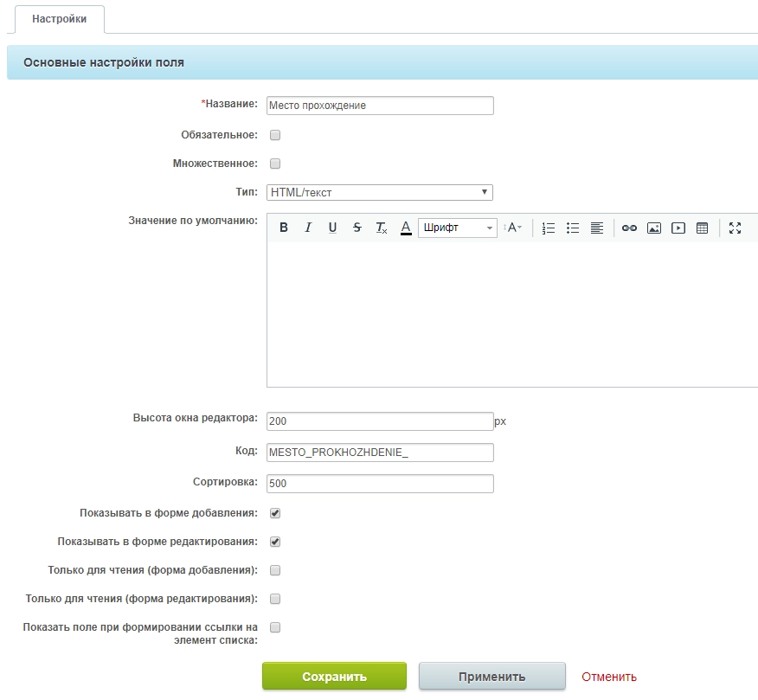
Task: Toggle strikethrough text formatting
Action: tap(357, 228)
